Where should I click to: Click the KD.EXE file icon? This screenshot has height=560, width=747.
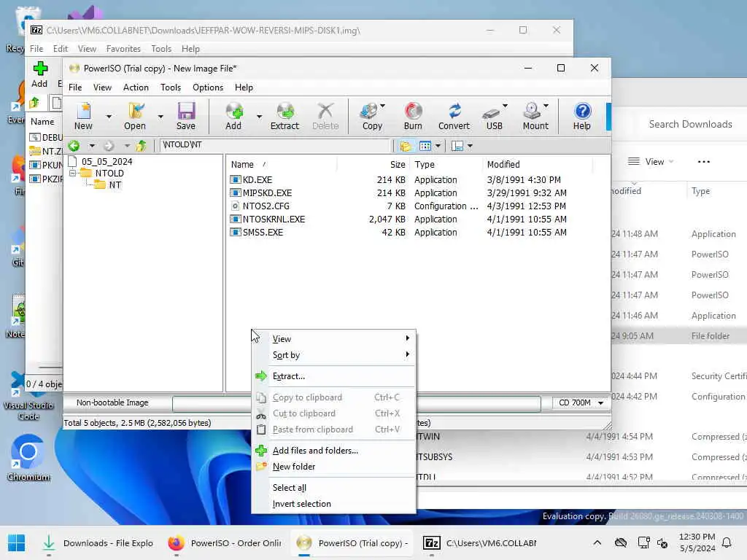(236, 179)
